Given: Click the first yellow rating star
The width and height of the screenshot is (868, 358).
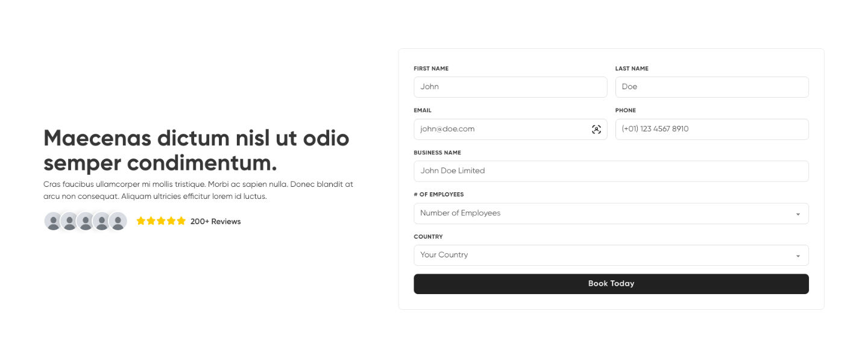Looking at the screenshot, I should coord(141,221).
